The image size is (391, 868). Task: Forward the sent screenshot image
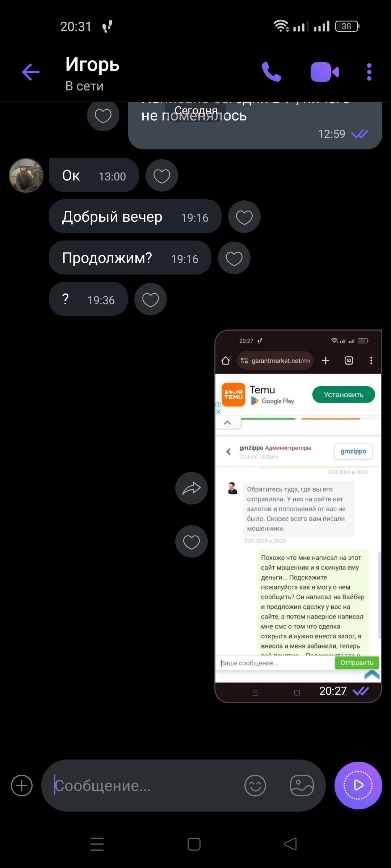click(191, 488)
